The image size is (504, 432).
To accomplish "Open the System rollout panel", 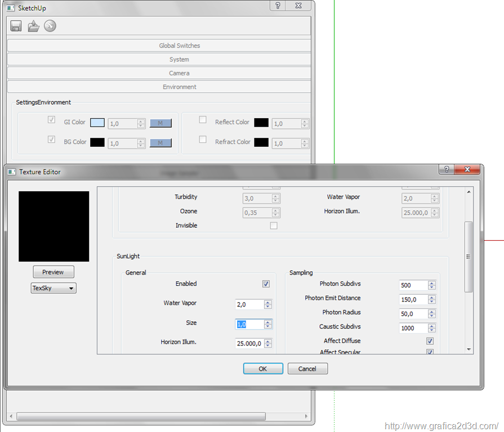I will (x=159, y=60).
